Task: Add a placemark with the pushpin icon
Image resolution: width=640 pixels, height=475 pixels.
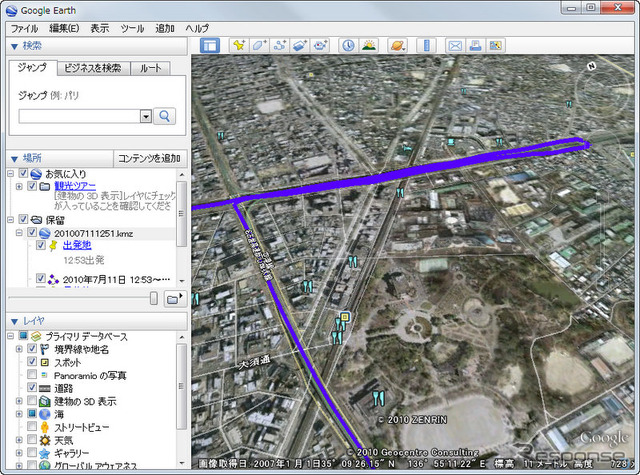Action: [239, 45]
